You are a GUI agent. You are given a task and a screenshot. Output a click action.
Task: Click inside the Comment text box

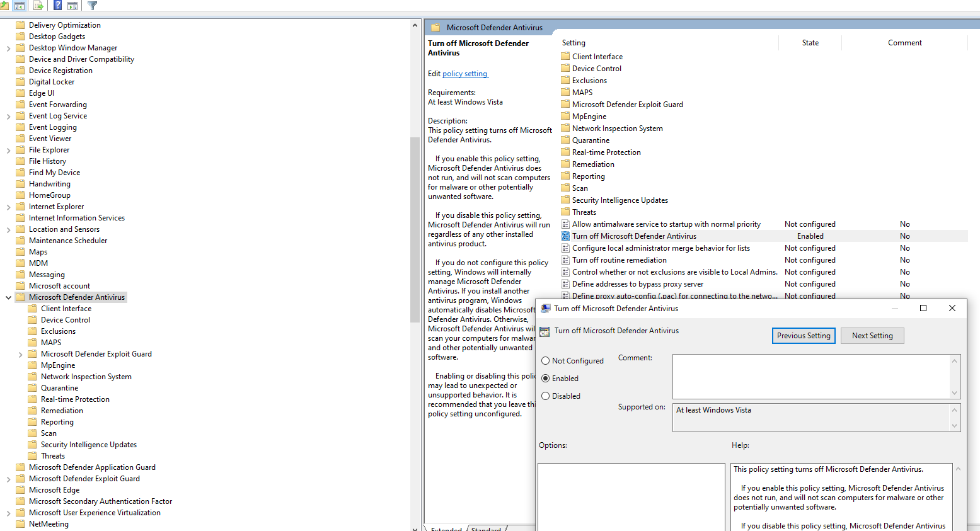tap(810, 376)
